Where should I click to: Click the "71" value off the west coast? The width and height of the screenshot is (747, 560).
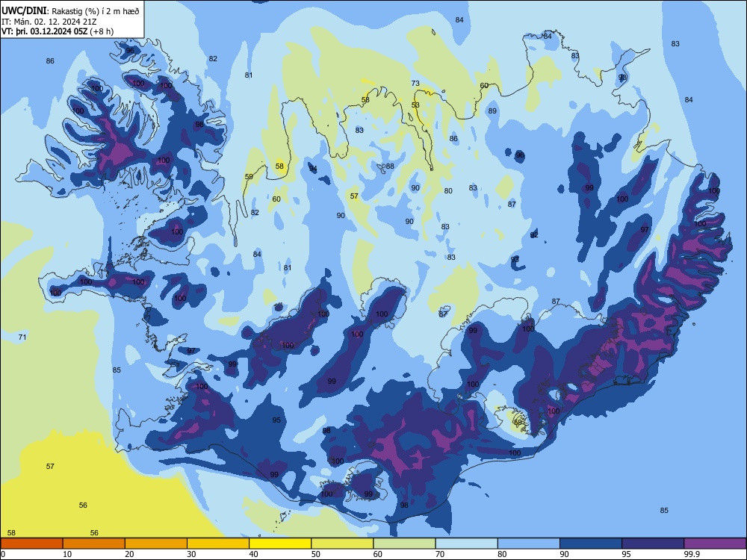22,337
